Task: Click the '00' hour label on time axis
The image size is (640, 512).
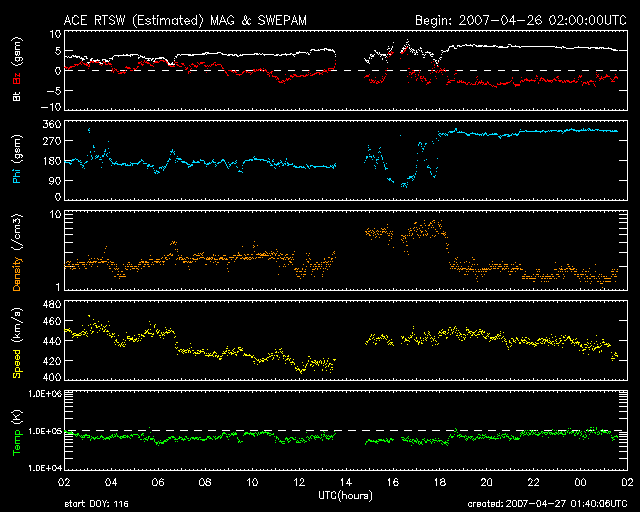Action: (580, 482)
